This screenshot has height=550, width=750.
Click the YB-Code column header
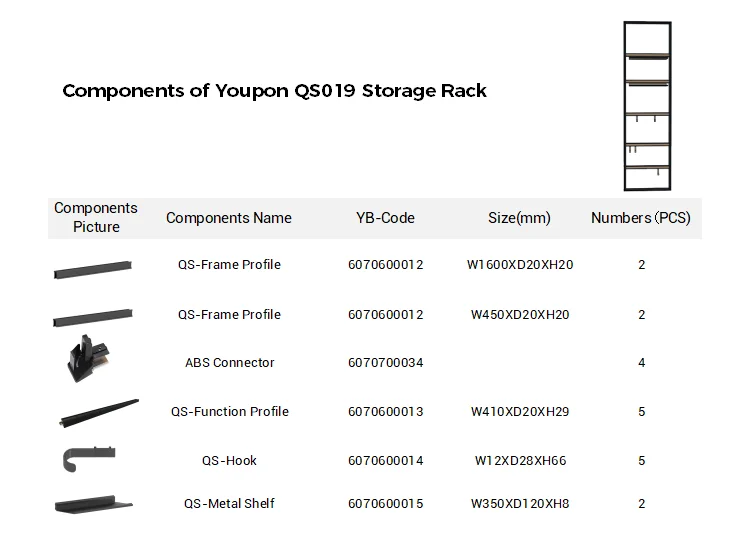(385, 218)
